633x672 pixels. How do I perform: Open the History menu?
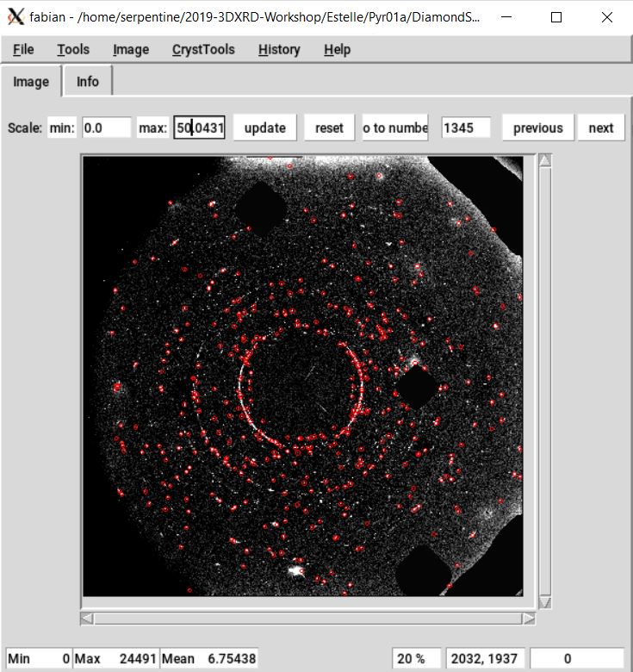pos(279,49)
